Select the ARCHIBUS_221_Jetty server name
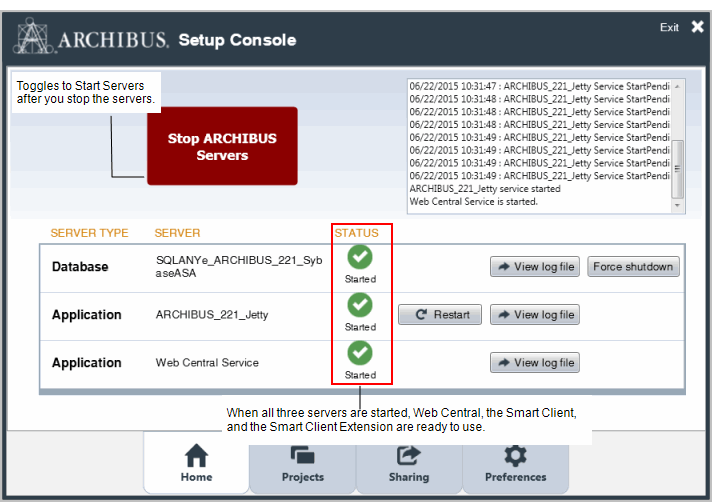Screen dimensions: 712x502 coord(212,315)
